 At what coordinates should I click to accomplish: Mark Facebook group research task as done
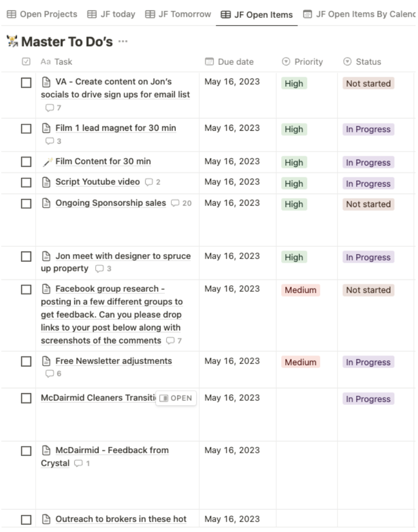tap(26, 289)
